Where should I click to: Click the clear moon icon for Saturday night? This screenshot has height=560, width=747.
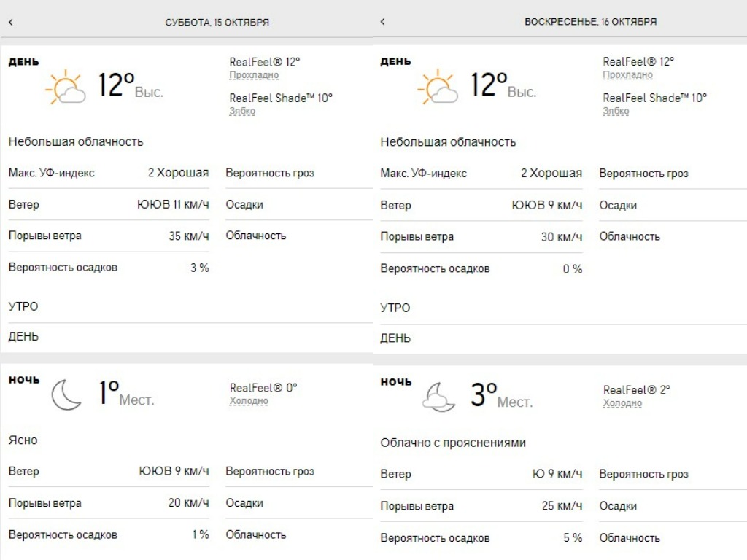point(66,395)
